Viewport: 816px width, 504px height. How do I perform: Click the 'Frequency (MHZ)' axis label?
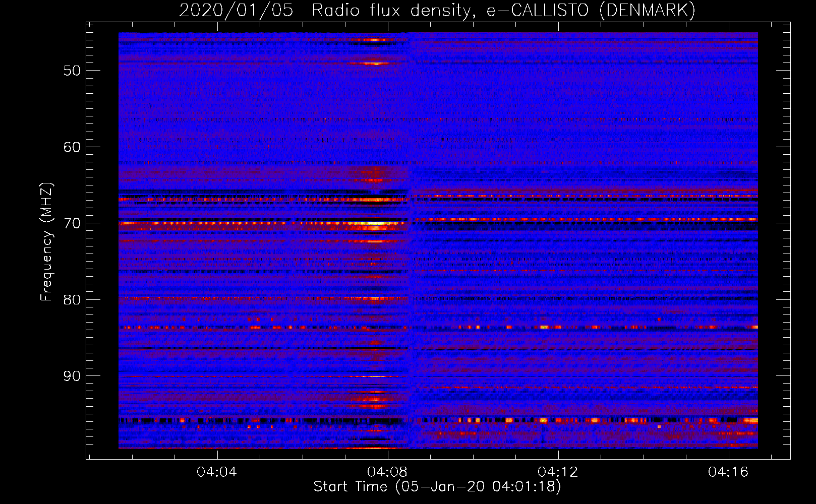point(46,242)
